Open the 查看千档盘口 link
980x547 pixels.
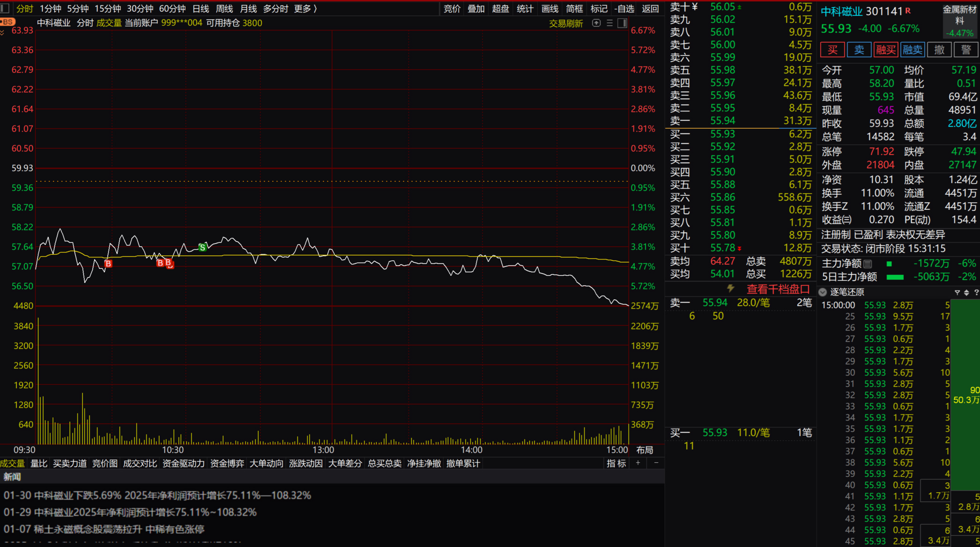[778, 289]
